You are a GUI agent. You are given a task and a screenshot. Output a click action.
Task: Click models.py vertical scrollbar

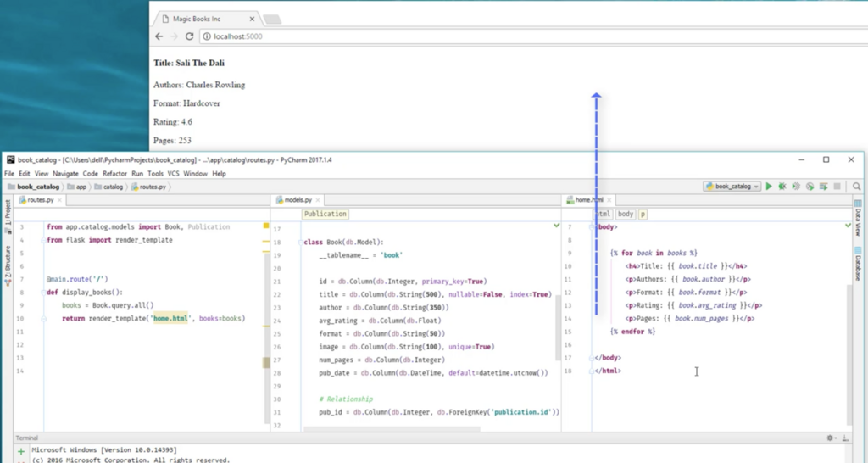(x=558, y=326)
